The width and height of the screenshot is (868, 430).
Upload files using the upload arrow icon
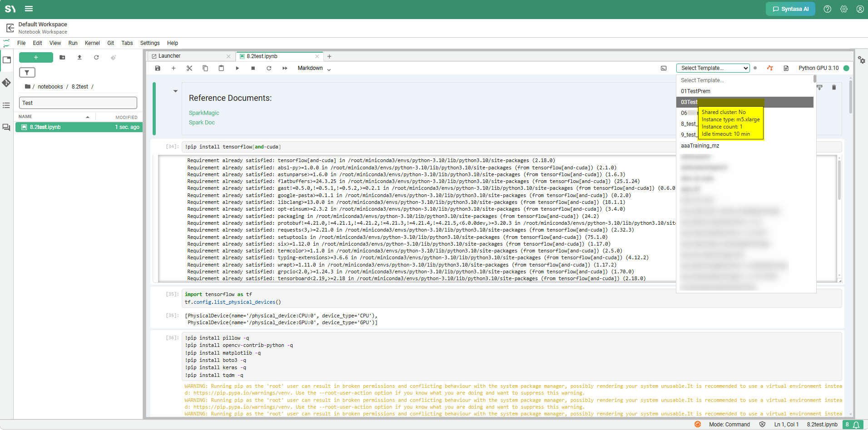(x=79, y=57)
